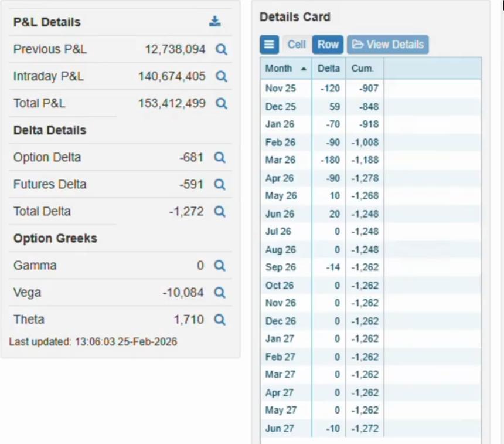Sort by the Cum. column header
The width and height of the screenshot is (504, 444).
(x=365, y=68)
